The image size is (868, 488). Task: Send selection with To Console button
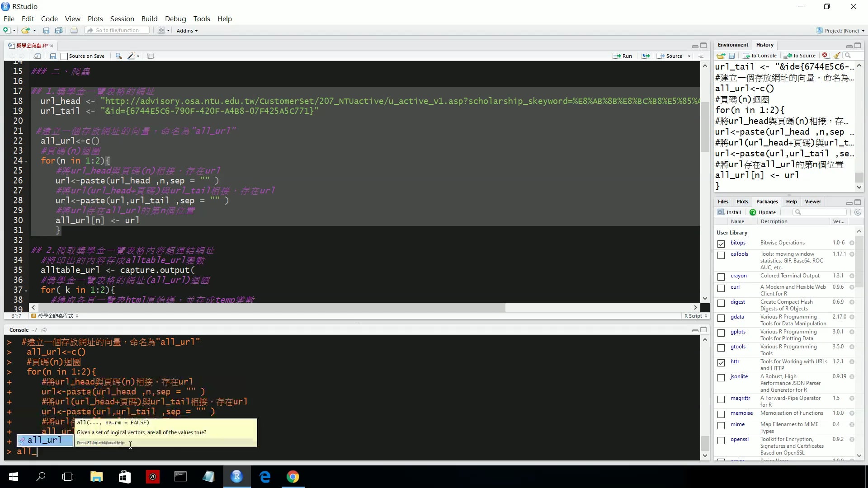click(759, 56)
